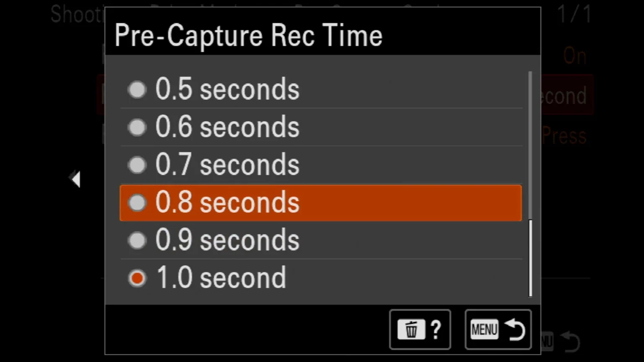The height and width of the screenshot is (362, 644).
Task: Click the left navigation arrow triangle
Action: click(x=75, y=178)
